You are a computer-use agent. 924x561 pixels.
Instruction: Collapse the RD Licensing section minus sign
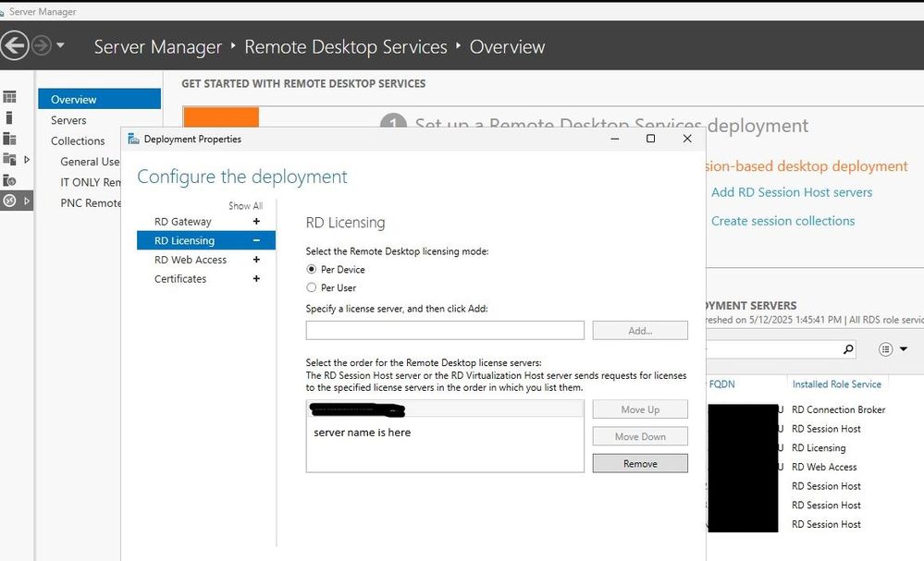coord(256,240)
